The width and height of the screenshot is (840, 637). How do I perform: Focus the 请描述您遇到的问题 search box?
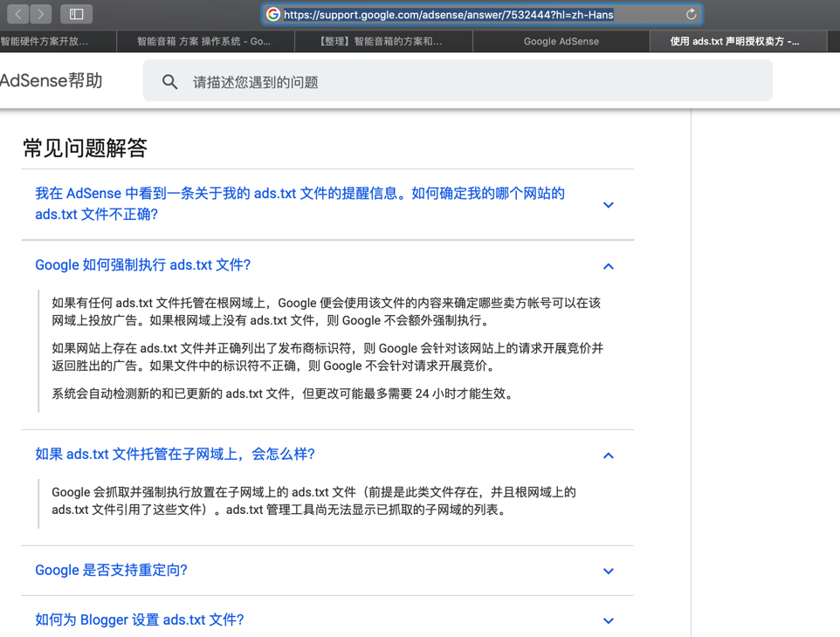(458, 81)
